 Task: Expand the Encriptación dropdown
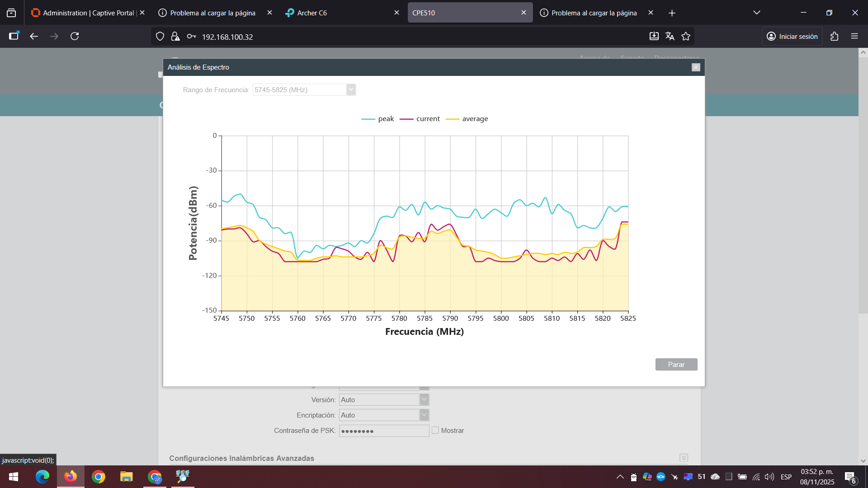[x=384, y=415]
